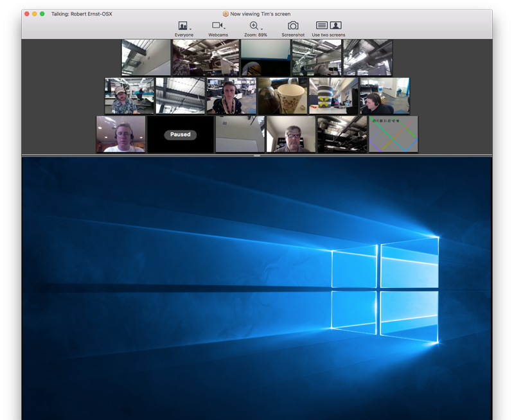
Task: Click the 'Zoom: 89%' label
Action: pyautogui.click(x=256, y=33)
